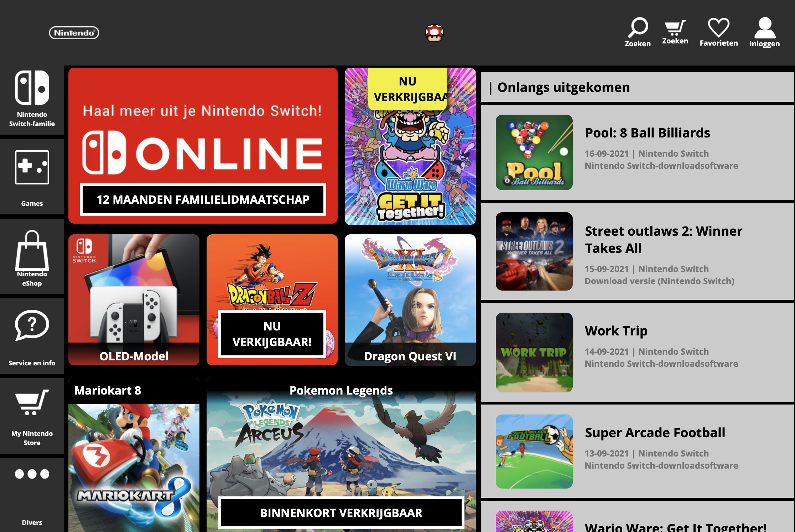Click the red mushroom icon in header
This screenshot has width=795, height=532.
434,33
